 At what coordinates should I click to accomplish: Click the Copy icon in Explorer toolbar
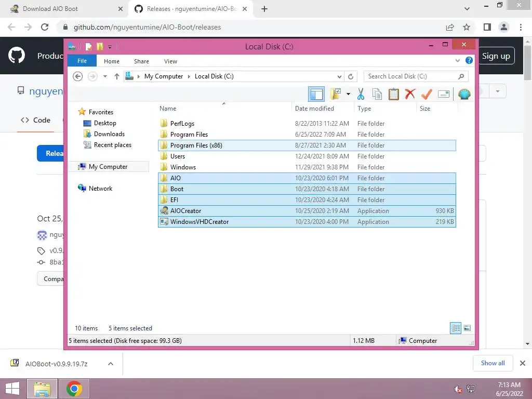[377, 94]
